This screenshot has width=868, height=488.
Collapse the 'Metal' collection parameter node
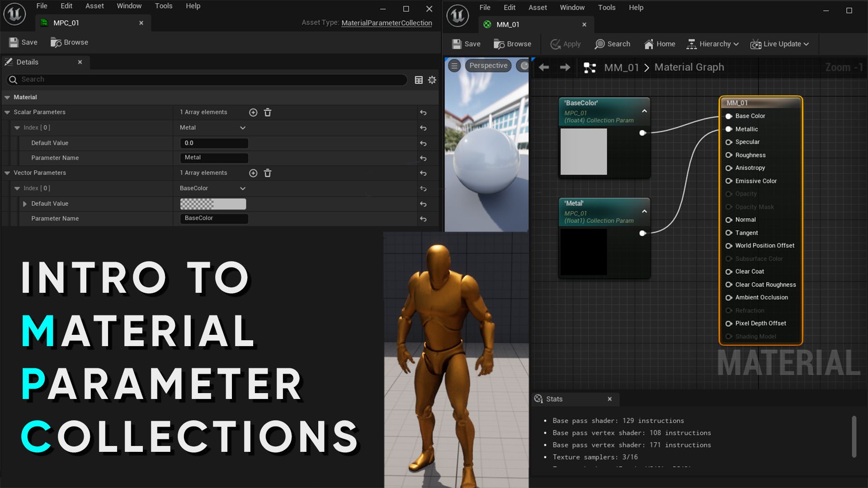645,211
